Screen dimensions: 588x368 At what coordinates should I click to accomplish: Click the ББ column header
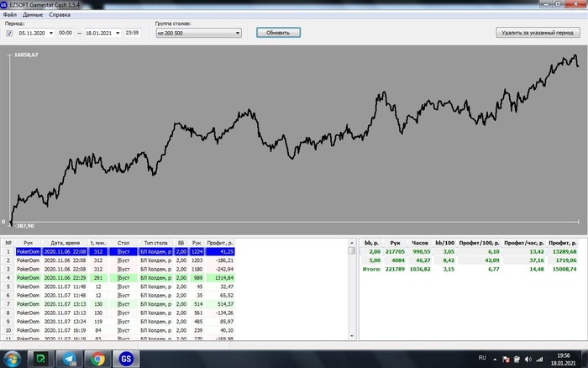point(181,243)
